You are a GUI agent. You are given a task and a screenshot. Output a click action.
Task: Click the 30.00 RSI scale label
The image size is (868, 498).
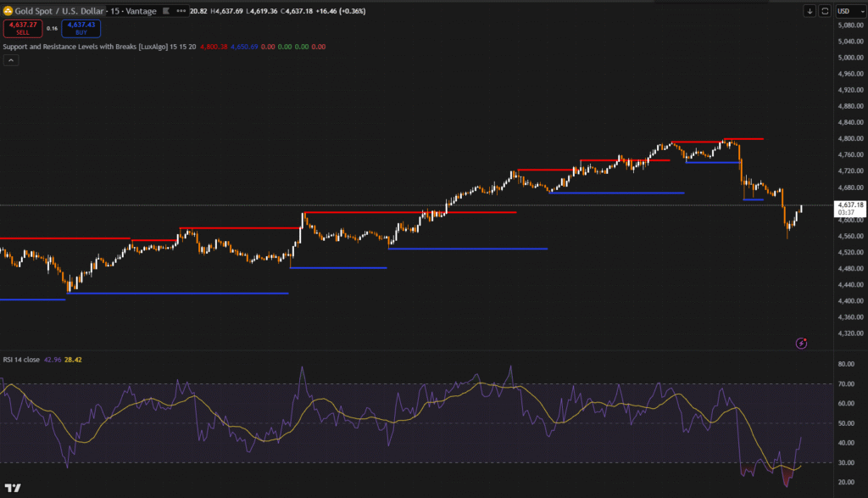pyautogui.click(x=846, y=462)
